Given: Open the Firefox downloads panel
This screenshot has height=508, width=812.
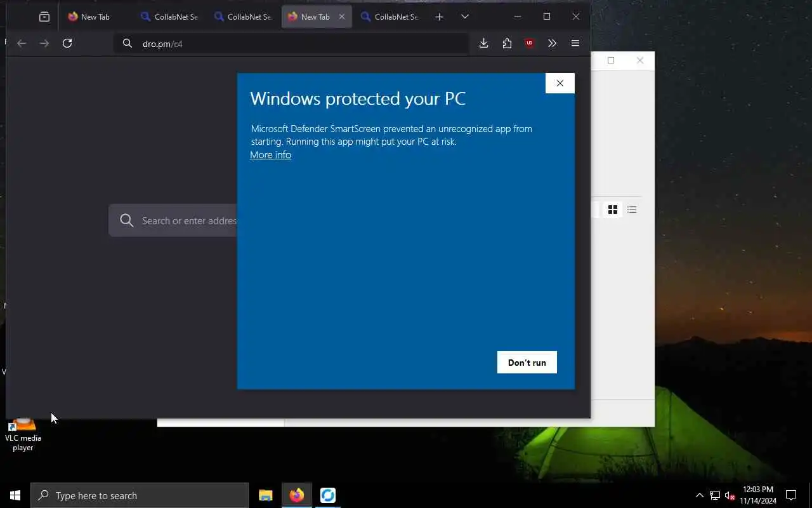Looking at the screenshot, I should pos(484,43).
